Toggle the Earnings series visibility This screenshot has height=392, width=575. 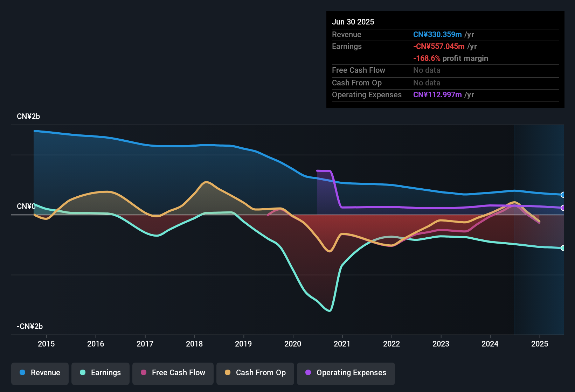pos(100,373)
